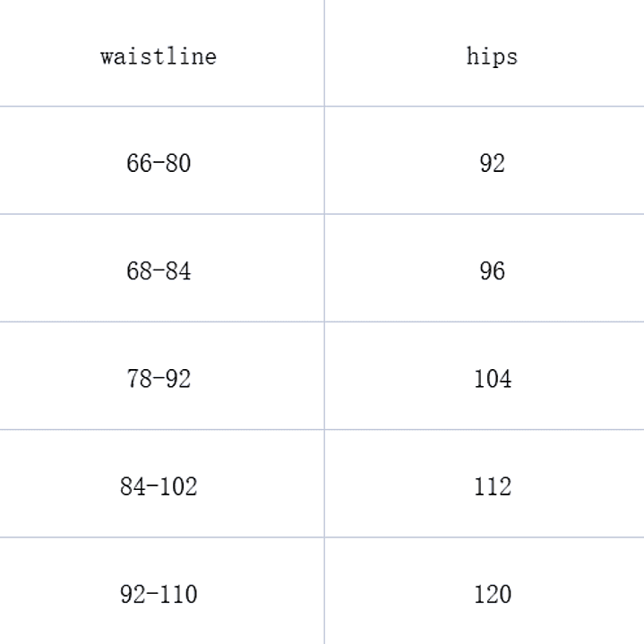Select the 68-84 waistline cell
The width and height of the screenshot is (644, 644).
tap(159, 270)
